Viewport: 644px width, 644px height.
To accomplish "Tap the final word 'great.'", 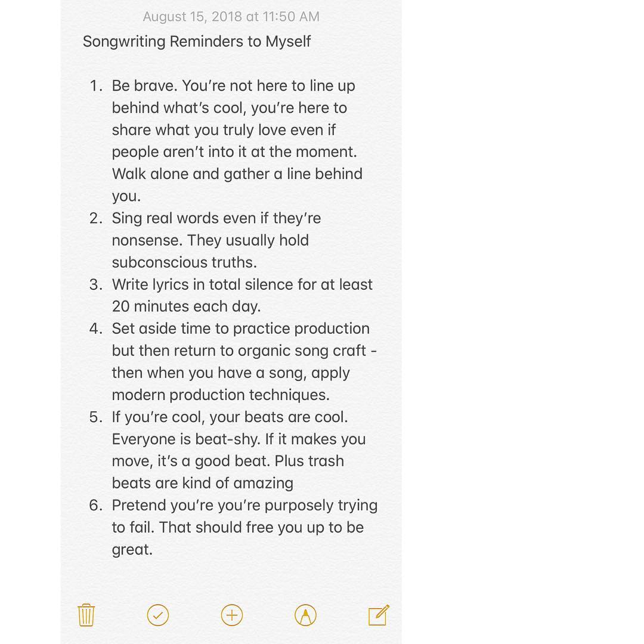I will [x=132, y=549].
